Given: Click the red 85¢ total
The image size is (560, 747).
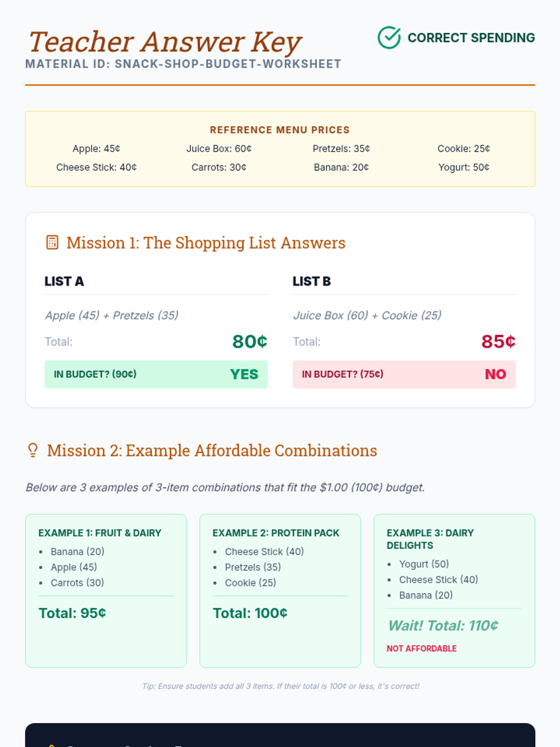Looking at the screenshot, I should 498,342.
